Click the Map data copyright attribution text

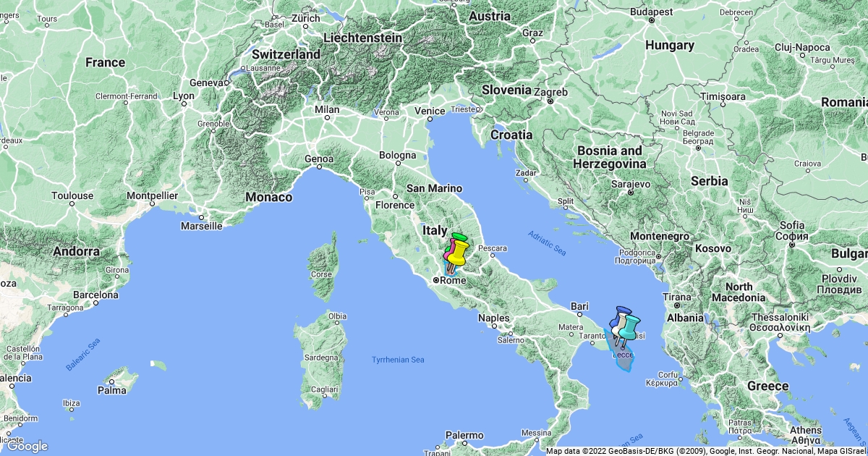705,451
